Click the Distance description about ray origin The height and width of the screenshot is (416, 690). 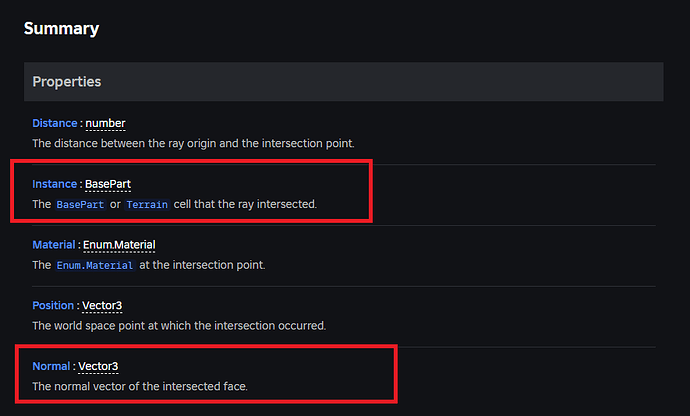click(x=193, y=143)
